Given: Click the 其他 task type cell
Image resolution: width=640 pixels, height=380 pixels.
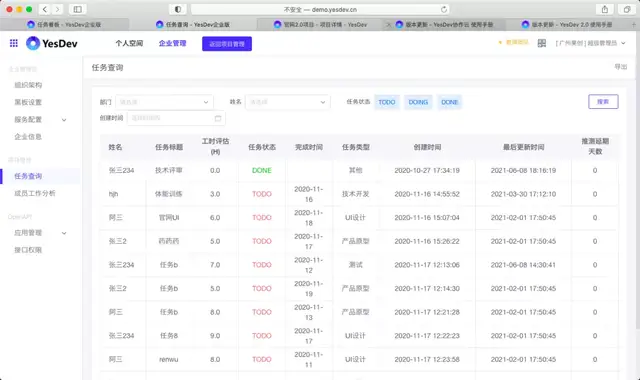Looking at the screenshot, I should point(356,170).
